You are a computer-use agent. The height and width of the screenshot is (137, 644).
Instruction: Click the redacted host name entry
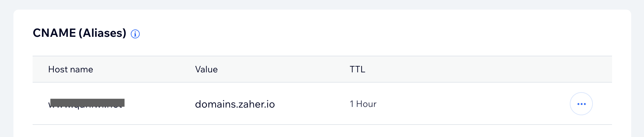pos(86,103)
